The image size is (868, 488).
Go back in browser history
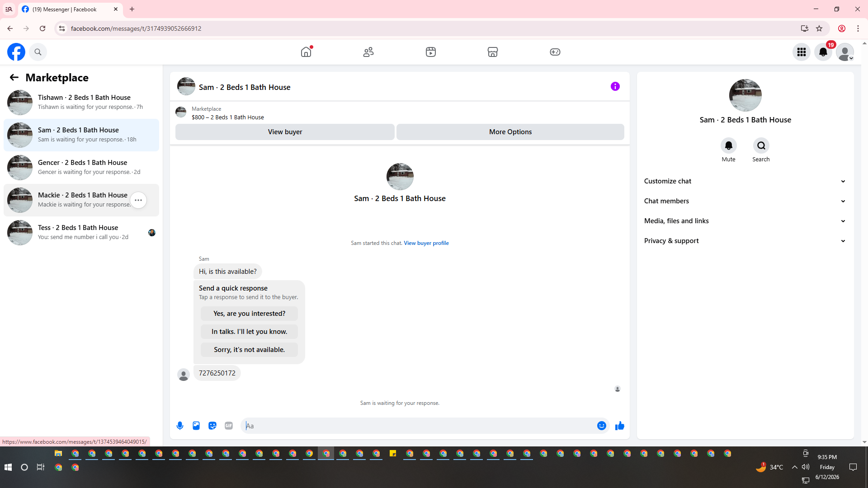click(x=10, y=28)
